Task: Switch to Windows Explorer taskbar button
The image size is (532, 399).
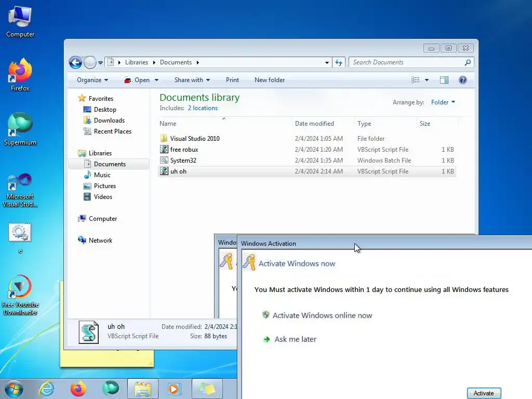Action: 143,389
